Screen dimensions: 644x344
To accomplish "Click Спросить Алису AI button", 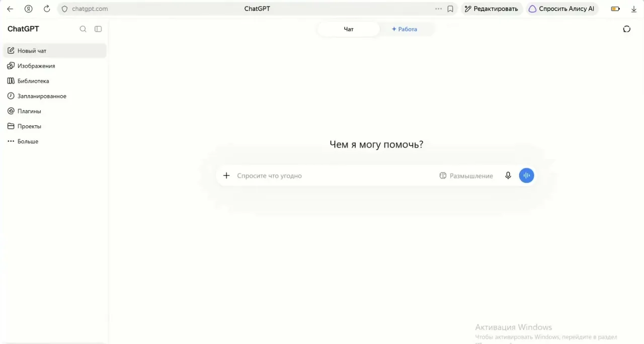I will (561, 9).
